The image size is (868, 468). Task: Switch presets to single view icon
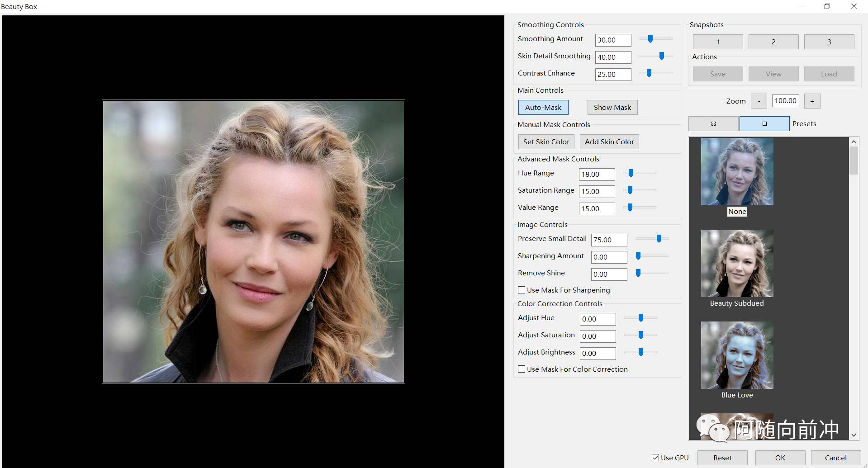pos(764,124)
